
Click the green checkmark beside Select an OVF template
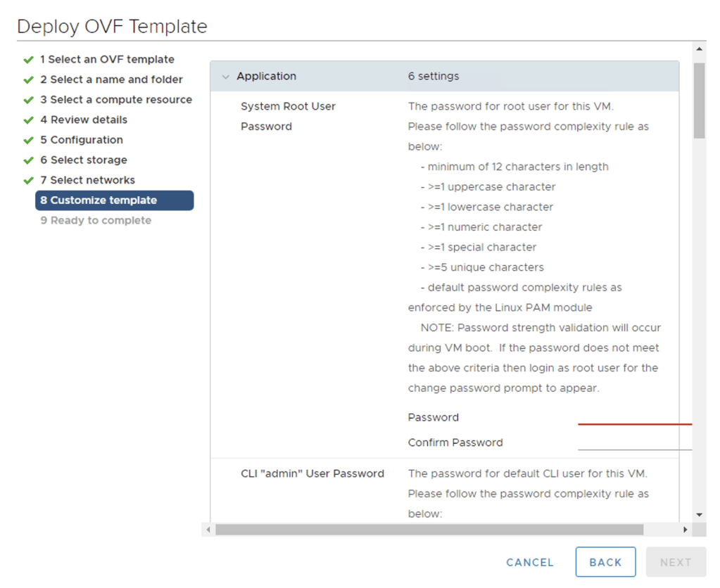(28, 60)
